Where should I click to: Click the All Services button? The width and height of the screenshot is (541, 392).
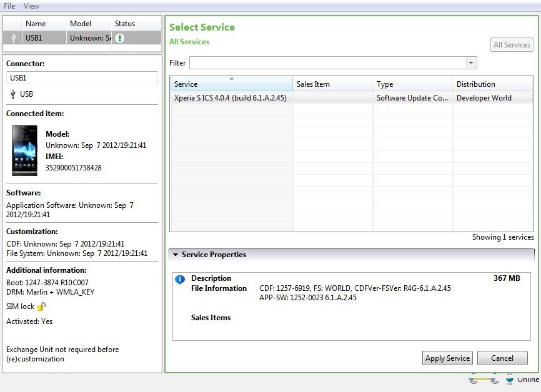click(x=512, y=45)
